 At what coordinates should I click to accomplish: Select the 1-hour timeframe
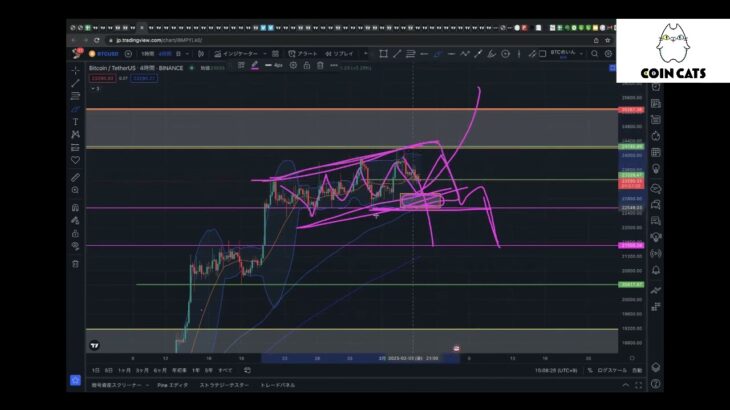[x=148, y=54]
